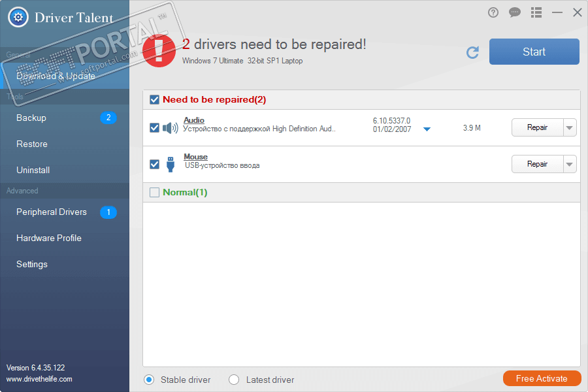Check the Normal(1) group checkbox
Viewport: 588px width, 392px height.
[x=154, y=193]
